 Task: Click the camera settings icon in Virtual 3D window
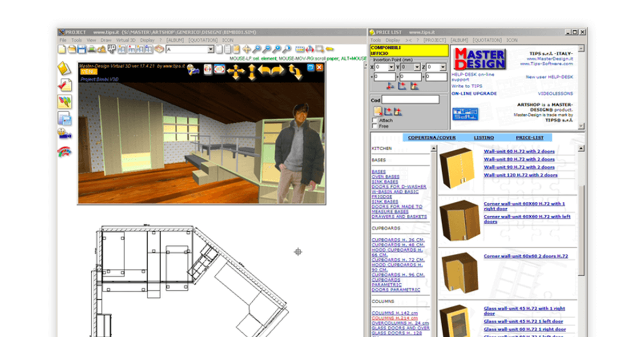click(192, 69)
